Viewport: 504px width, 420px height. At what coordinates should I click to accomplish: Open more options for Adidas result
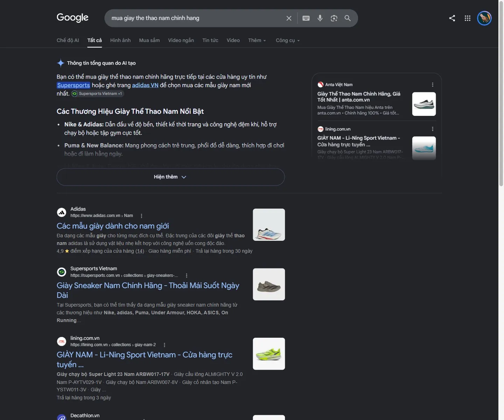[x=141, y=216]
